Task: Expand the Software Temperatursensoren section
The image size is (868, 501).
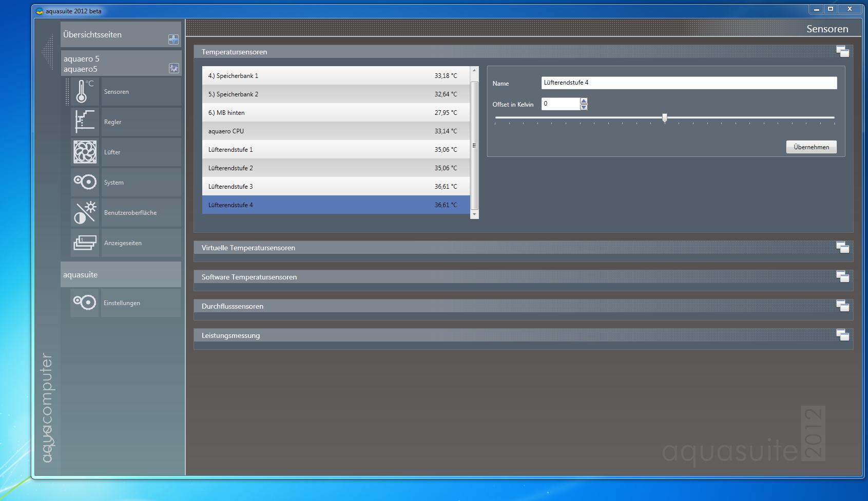Action: [842, 276]
